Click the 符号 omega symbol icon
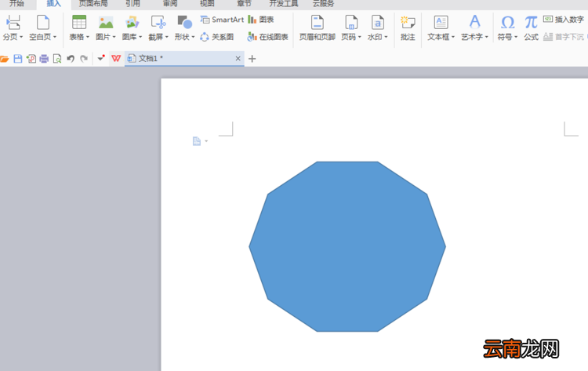This screenshot has height=371, width=588. [507, 23]
